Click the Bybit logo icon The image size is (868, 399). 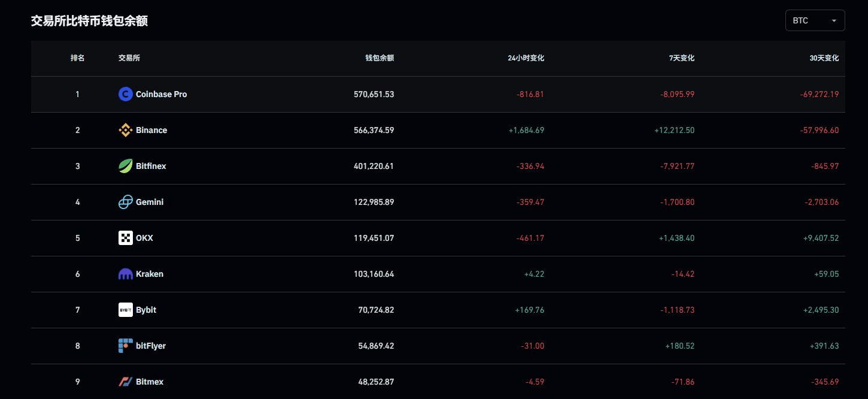[x=125, y=310]
